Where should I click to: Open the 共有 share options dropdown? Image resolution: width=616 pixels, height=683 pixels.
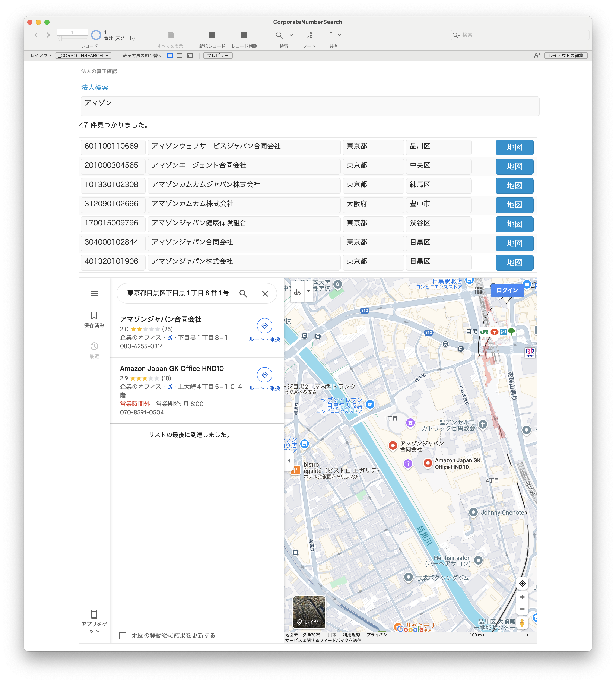340,35
